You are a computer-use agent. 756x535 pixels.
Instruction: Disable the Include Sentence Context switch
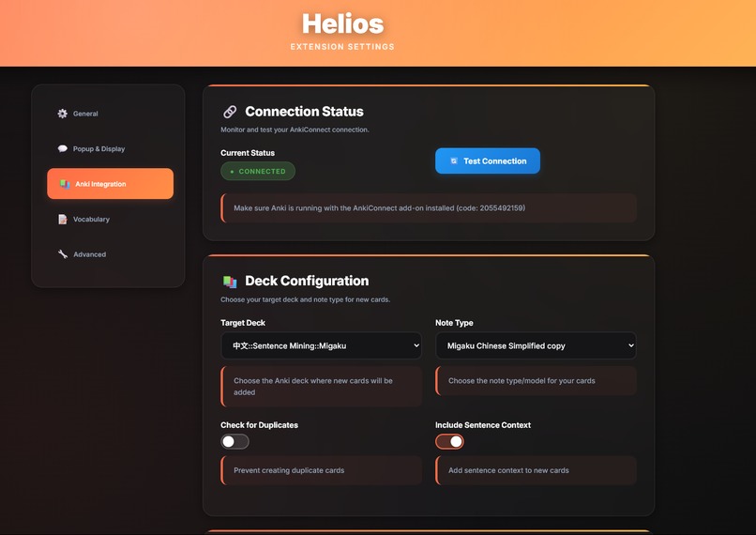click(449, 441)
